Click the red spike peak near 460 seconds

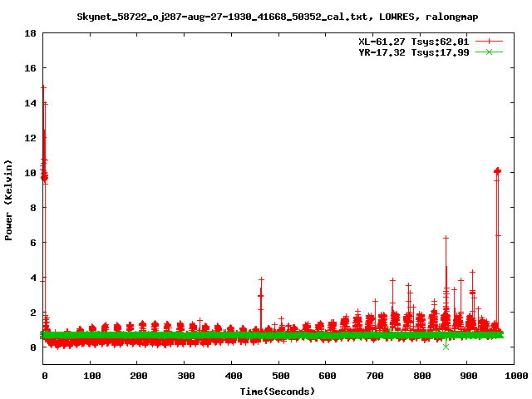click(x=261, y=279)
